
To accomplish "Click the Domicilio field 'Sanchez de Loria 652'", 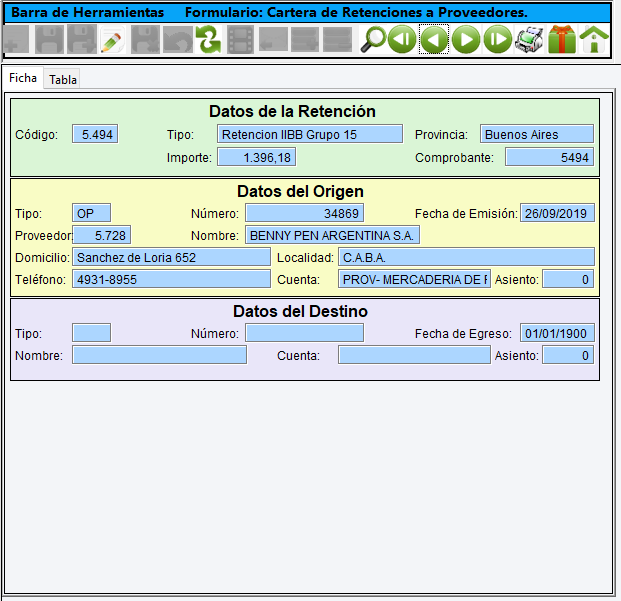I will tap(171, 257).
